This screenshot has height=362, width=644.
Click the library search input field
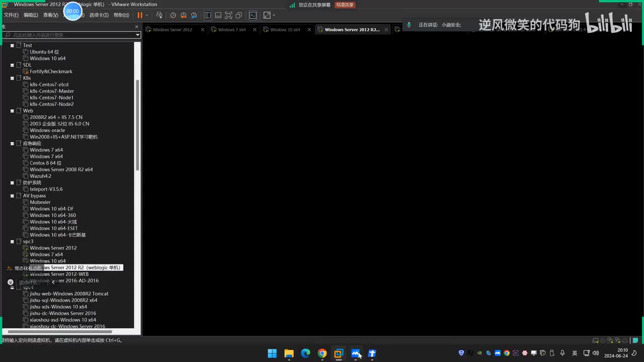pyautogui.click(x=68, y=35)
